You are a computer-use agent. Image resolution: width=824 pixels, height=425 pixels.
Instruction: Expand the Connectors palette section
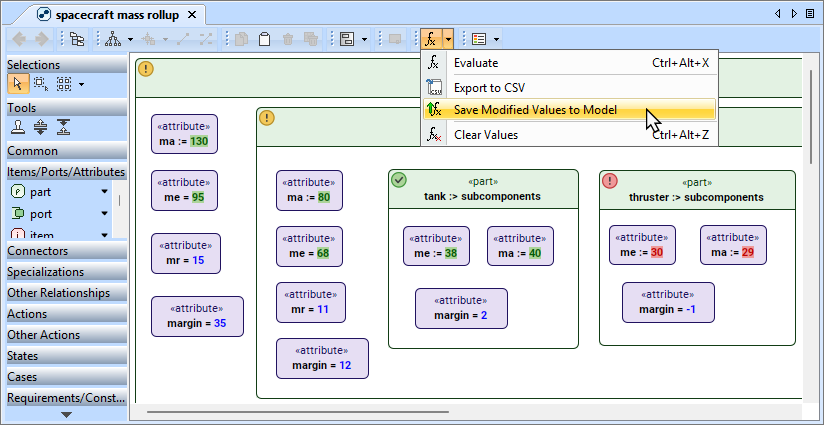tap(66, 250)
